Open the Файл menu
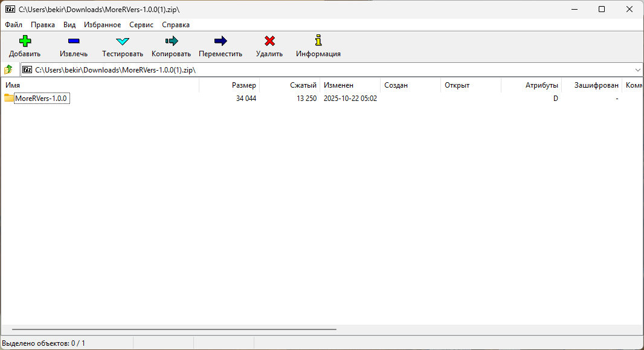 (x=14, y=25)
